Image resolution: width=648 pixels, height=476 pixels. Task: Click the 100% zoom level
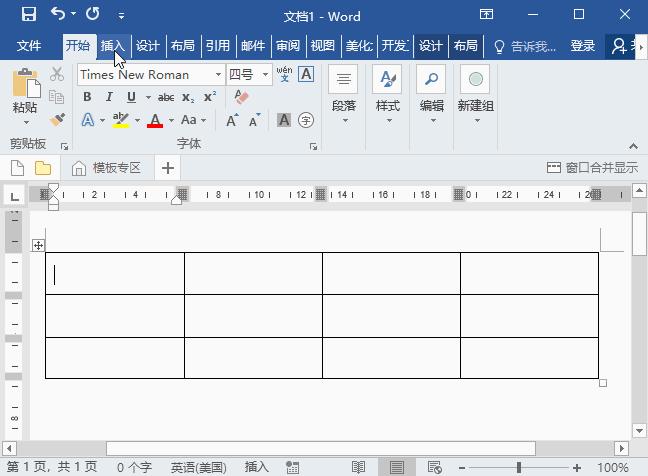click(613, 468)
